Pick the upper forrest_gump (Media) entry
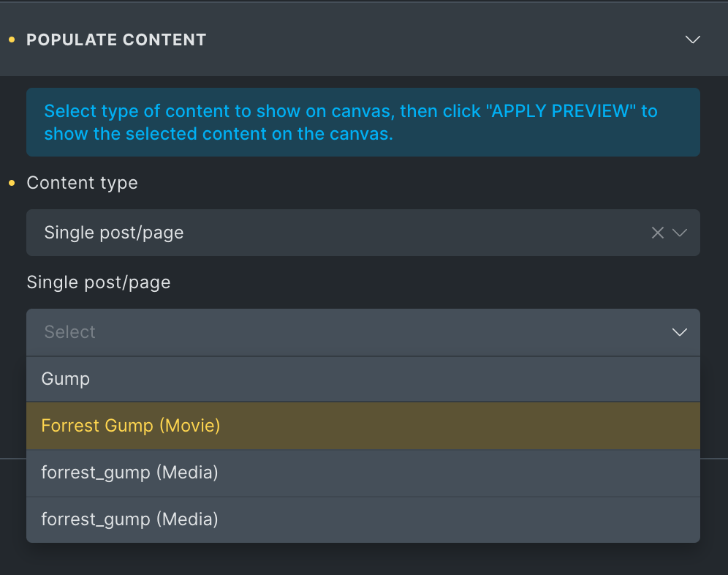 pos(363,473)
